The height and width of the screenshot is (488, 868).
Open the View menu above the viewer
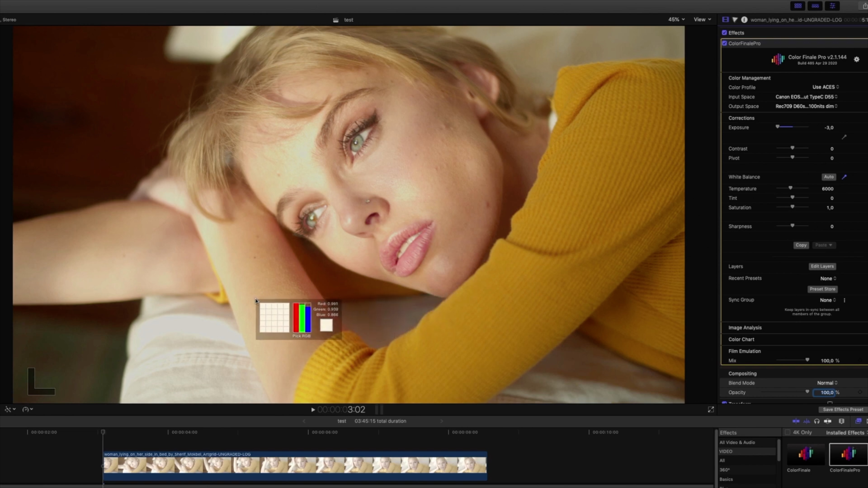(x=702, y=19)
